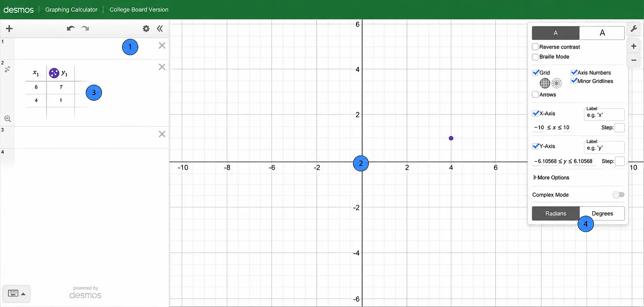Click the x1 column header
The image size is (644, 307).
click(36, 73)
